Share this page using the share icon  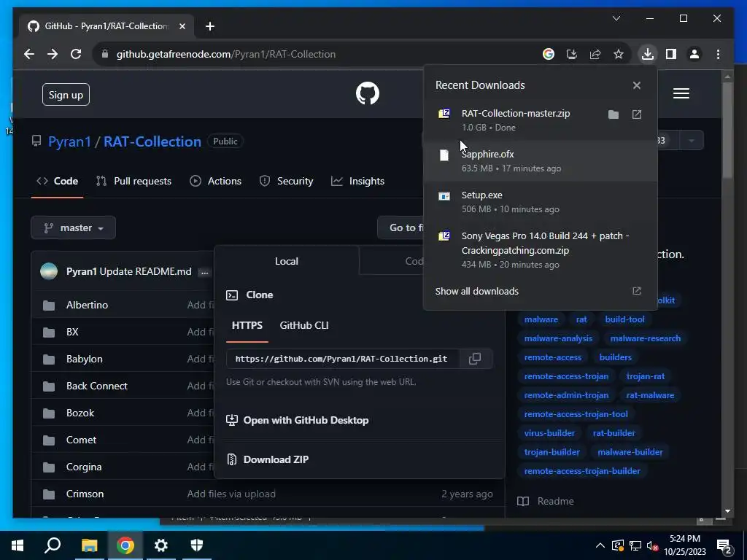pyautogui.click(x=595, y=54)
